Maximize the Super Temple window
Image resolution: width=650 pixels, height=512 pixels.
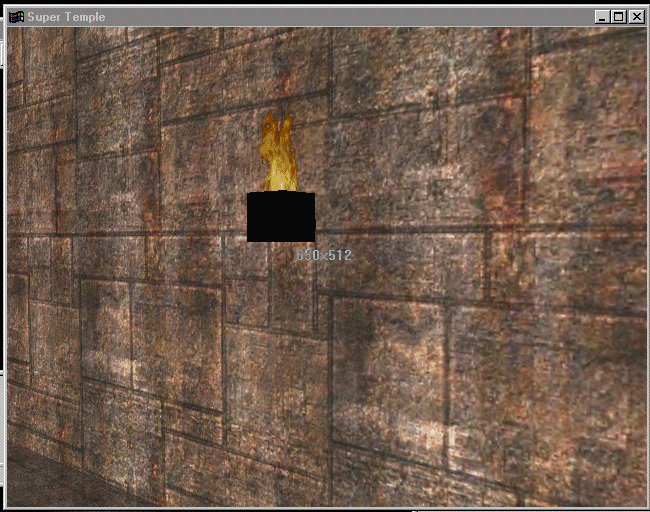(617, 17)
